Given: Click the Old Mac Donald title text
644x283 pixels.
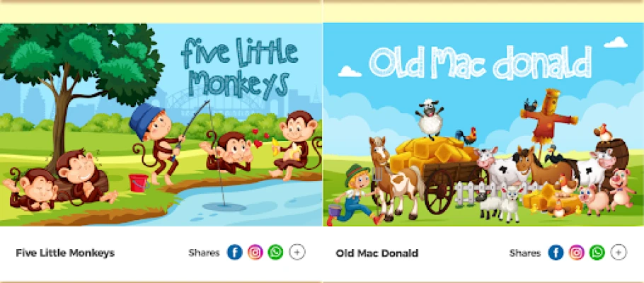Looking at the screenshot, I should pos(377,253).
